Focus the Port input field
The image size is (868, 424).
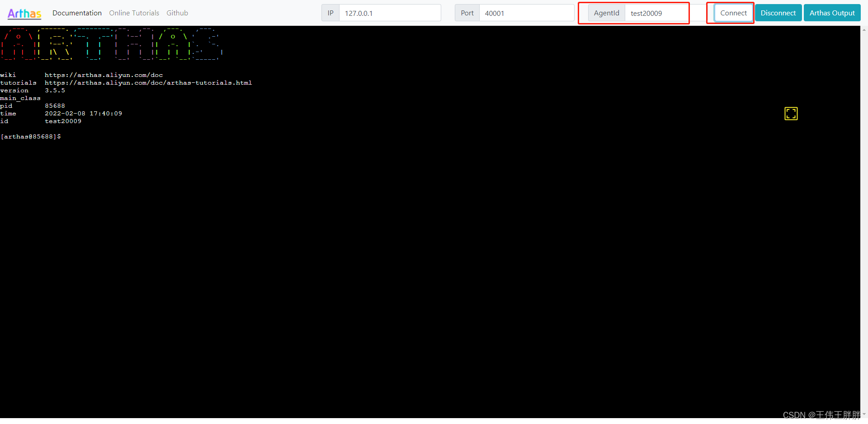[527, 13]
